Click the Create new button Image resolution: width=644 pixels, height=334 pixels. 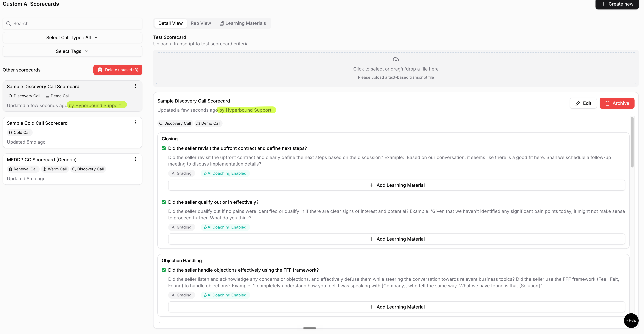[617, 4]
